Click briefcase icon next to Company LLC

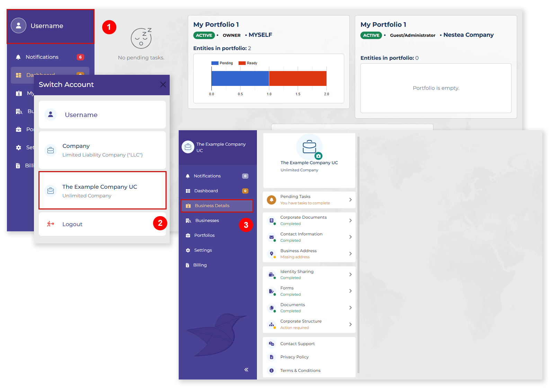pos(51,150)
